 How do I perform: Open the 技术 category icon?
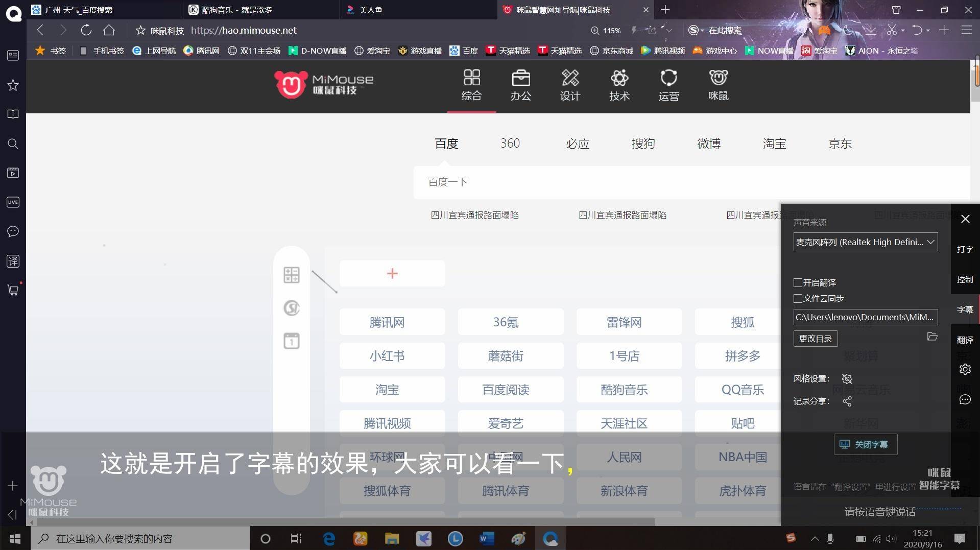coord(619,85)
